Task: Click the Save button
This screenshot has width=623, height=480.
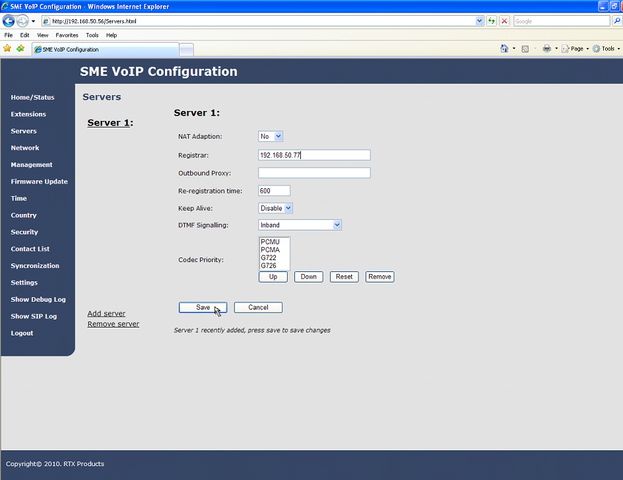Action: 203,307
